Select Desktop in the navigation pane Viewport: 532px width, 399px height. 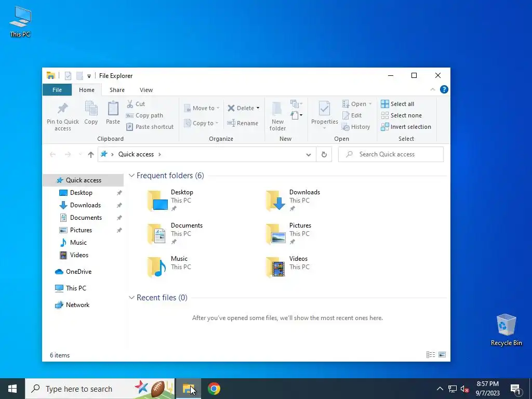pos(81,193)
